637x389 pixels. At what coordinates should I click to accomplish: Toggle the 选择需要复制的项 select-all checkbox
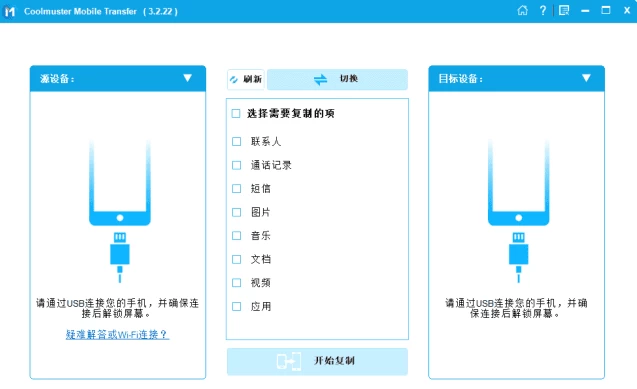pyautogui.click(x=236, y=113)
